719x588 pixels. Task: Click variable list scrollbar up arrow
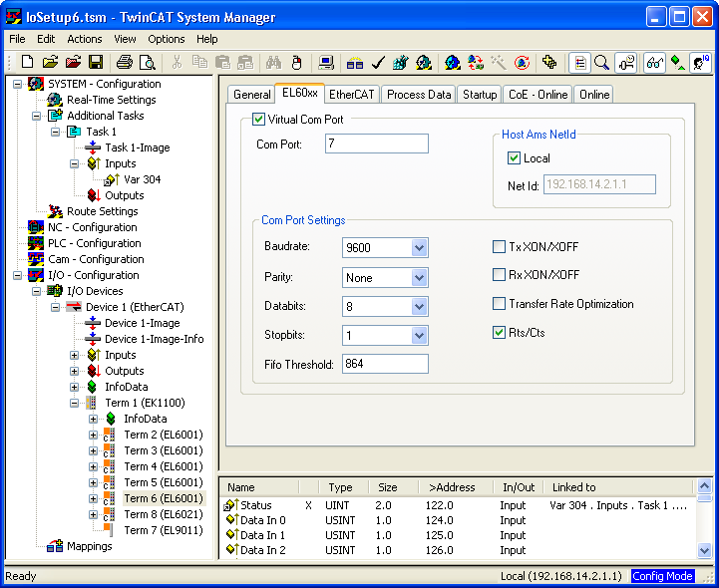pos(704,485)
